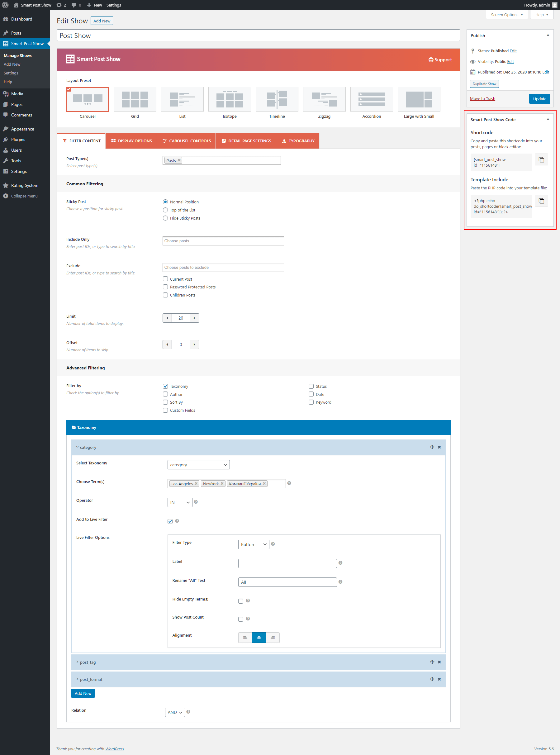
Task: Copy the shortcode using the copy icon
Action: point(541,160)
